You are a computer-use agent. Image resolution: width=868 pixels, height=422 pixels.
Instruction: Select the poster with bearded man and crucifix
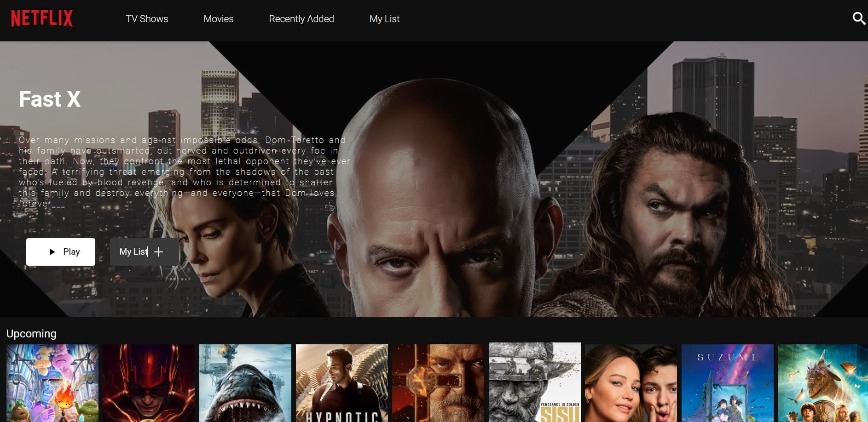point(438,383)
